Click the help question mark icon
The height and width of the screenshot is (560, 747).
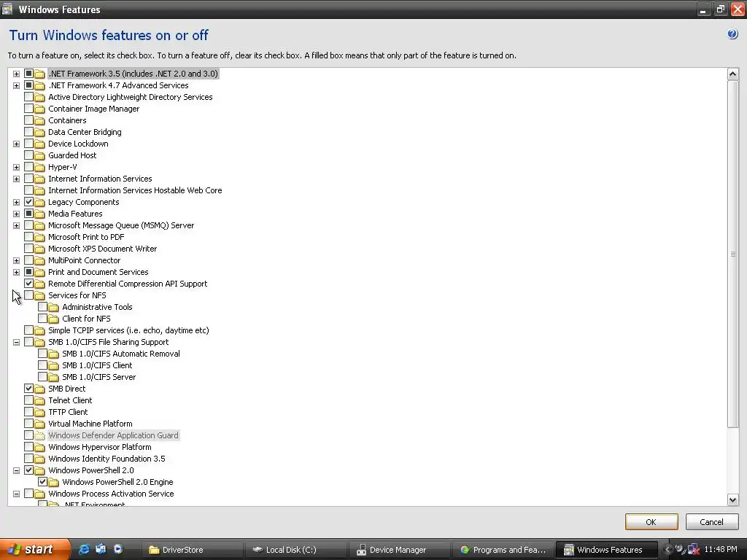(732, 34)
